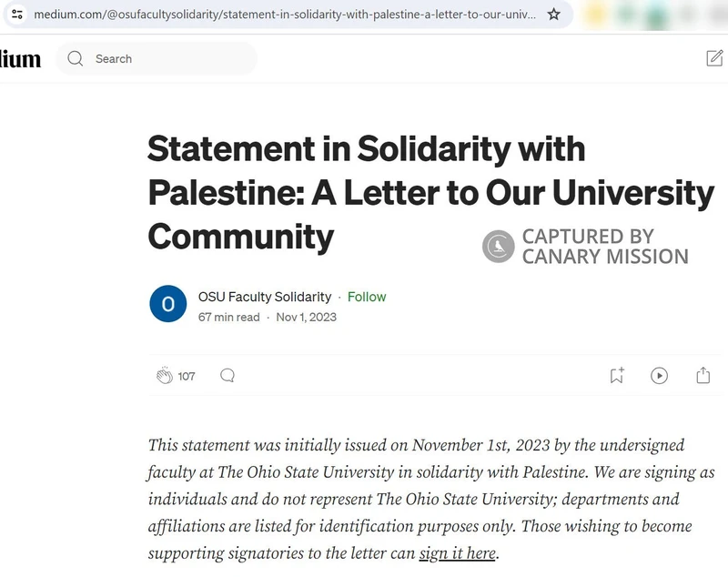Go to Medium home via the logo

(x=20, y=59)
